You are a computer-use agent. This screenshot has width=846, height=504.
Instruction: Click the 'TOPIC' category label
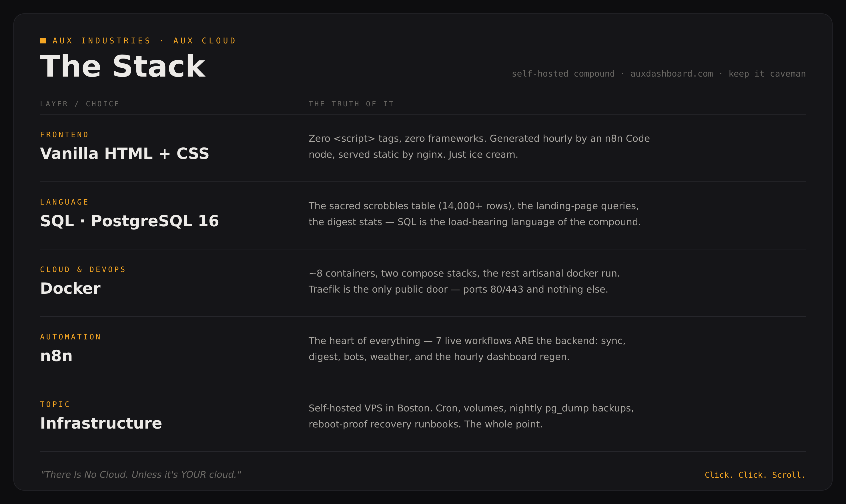click(x=55, y=404)
